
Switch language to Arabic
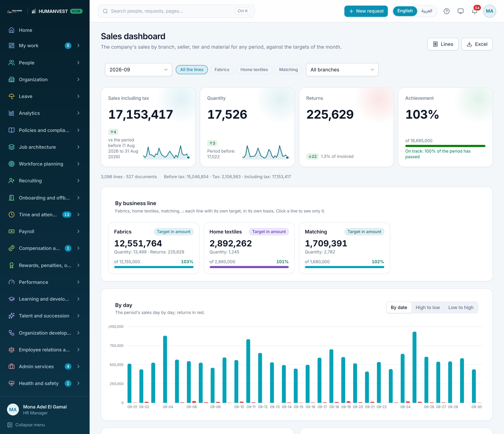[427, 11]
